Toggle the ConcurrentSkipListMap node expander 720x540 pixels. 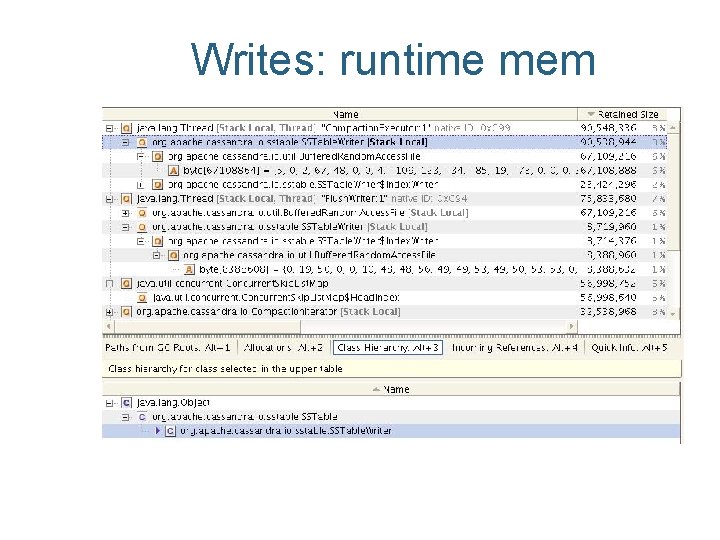(109, 284)
